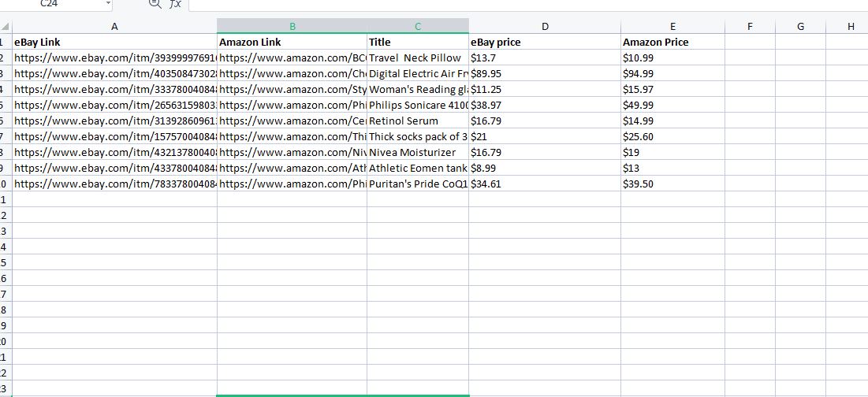This screenshot has width=868, height=397.
Task: Select column A header
Action: point(114,26)
